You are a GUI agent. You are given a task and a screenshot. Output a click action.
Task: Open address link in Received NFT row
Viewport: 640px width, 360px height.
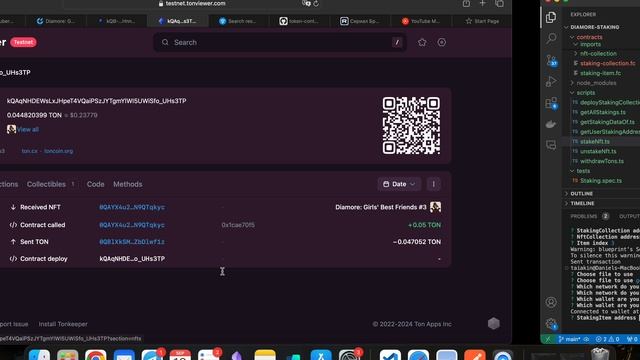coord(132,207)
